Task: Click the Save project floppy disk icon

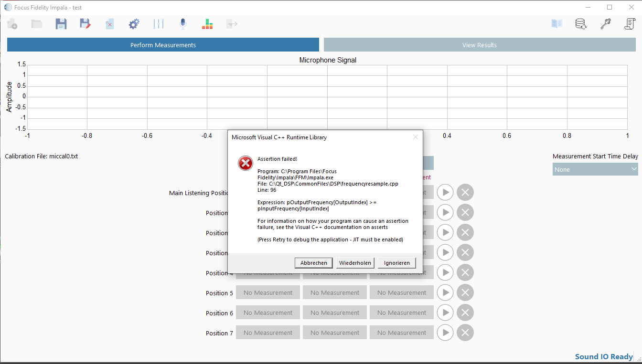Action: click(61, 24)
